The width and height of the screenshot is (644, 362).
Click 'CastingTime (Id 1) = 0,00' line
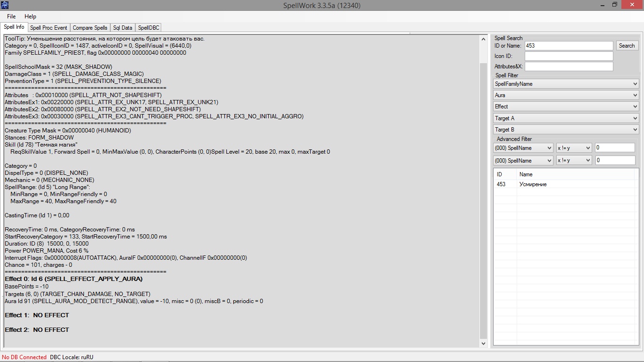pyautogui.click(x=37, y=215)
